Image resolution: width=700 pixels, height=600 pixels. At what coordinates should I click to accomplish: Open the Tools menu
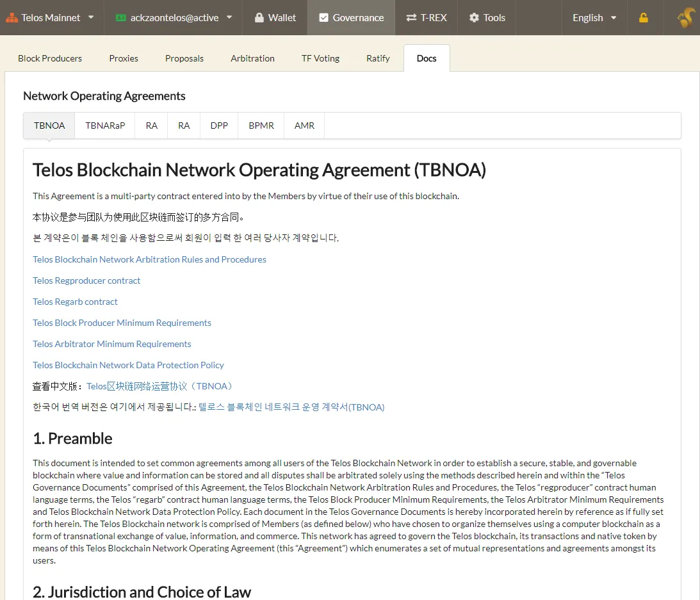point(487,18)
